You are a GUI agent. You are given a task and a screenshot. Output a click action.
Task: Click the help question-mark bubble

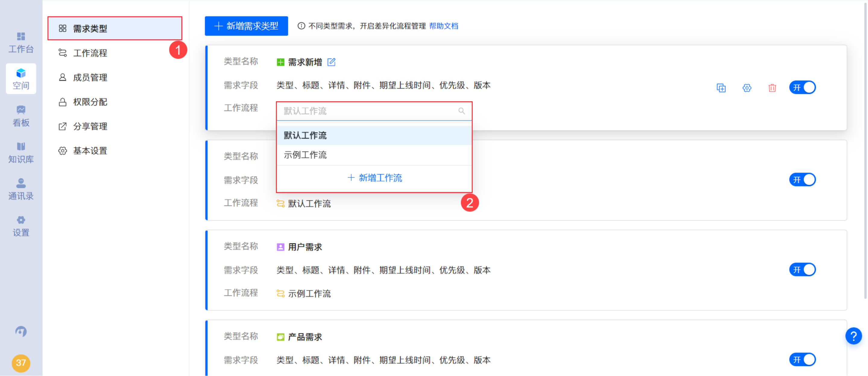pos(853,336)
